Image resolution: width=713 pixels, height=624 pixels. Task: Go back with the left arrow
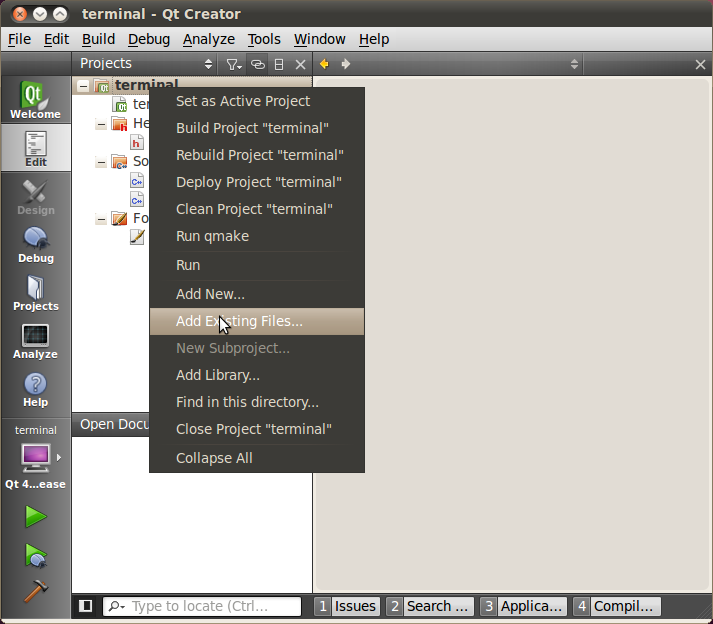point(324,64)
